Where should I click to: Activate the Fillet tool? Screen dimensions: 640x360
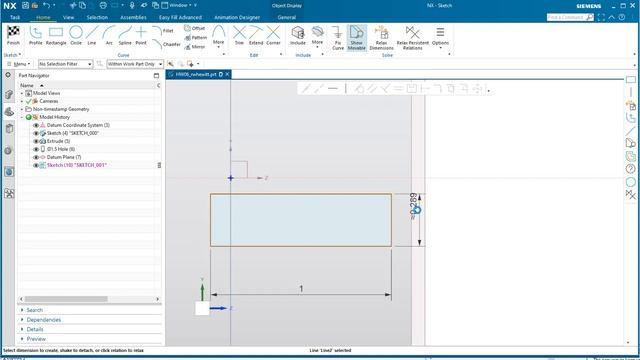162,31
